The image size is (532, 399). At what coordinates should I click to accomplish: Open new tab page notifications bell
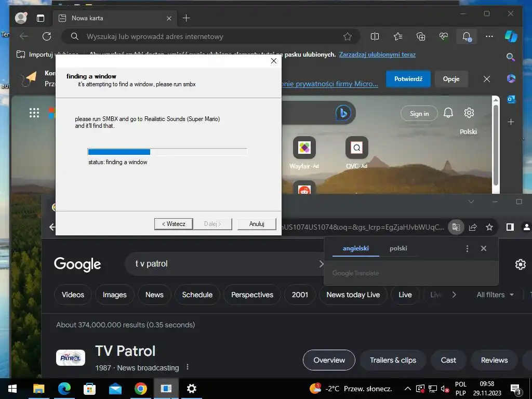pyautogui.click(x=448, y=113)
